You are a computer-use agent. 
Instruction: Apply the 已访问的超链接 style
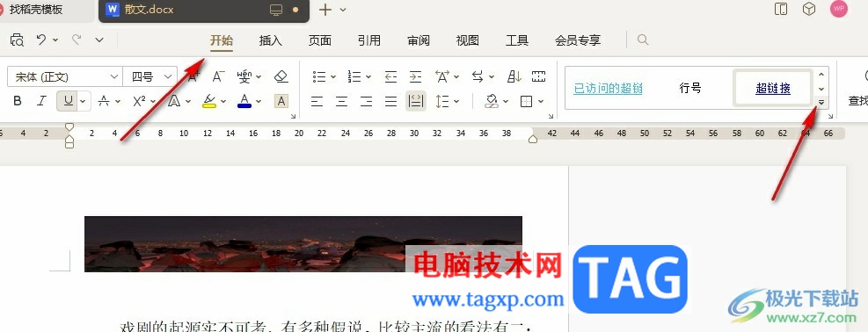pos(608,88)
